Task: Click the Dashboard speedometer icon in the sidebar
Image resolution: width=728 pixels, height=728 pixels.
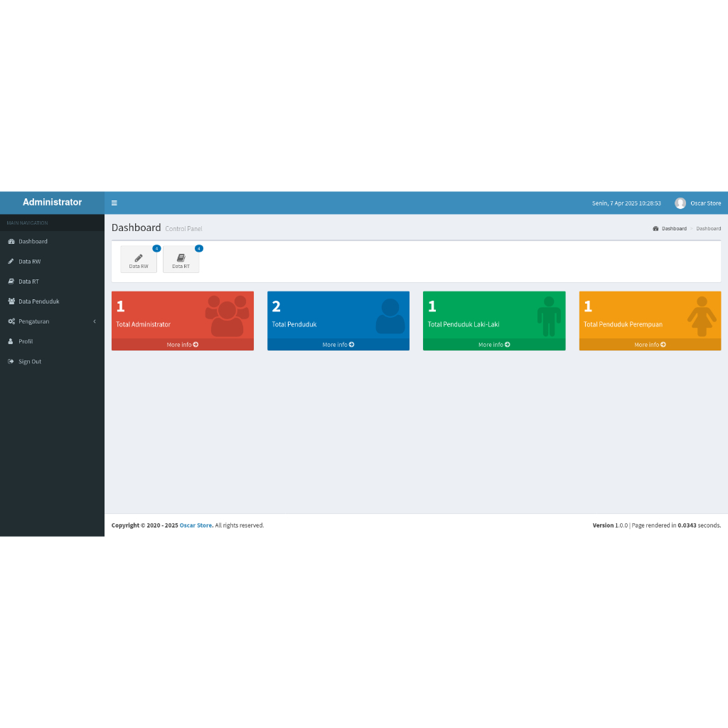Action: (11, 242)
